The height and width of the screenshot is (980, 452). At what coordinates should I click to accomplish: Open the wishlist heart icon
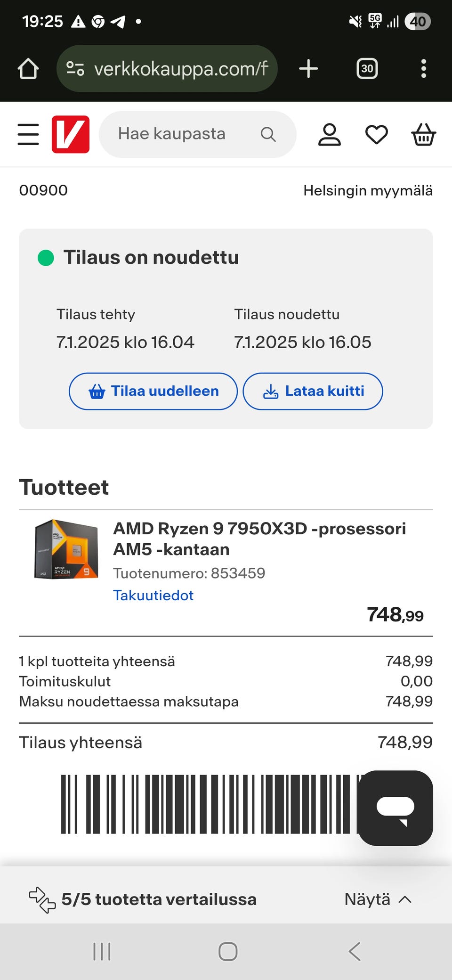tap(376, 135)
